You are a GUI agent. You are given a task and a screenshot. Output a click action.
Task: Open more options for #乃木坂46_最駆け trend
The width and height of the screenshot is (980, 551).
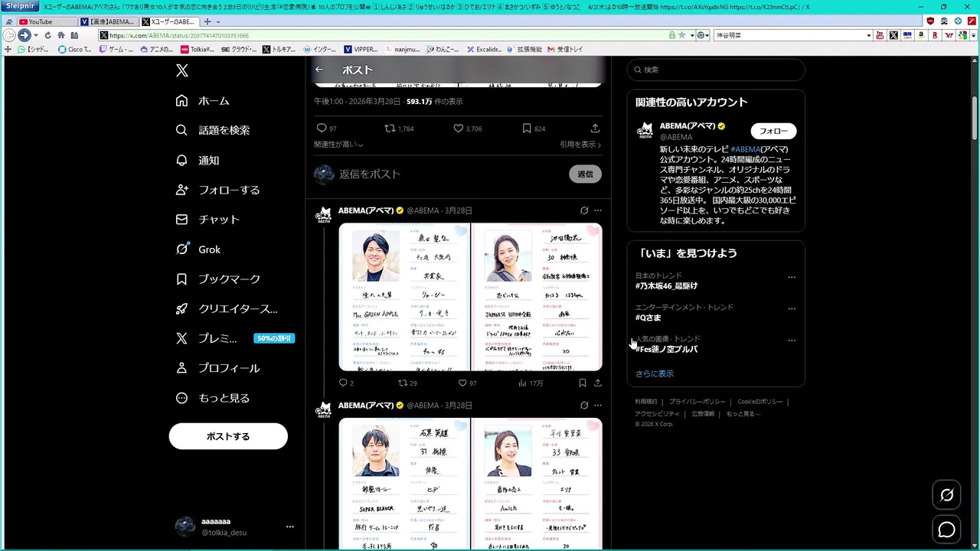792,277
